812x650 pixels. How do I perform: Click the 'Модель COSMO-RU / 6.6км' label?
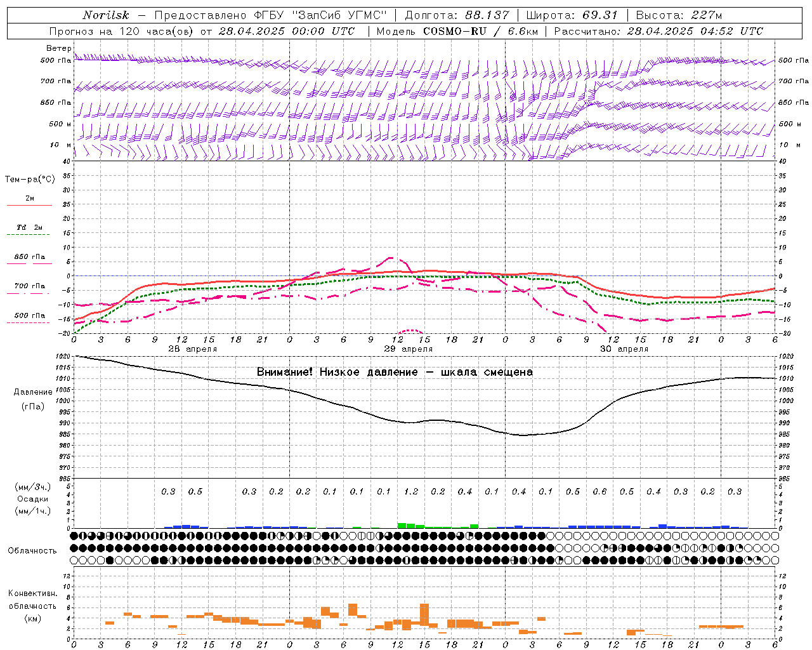pos(457,31)
